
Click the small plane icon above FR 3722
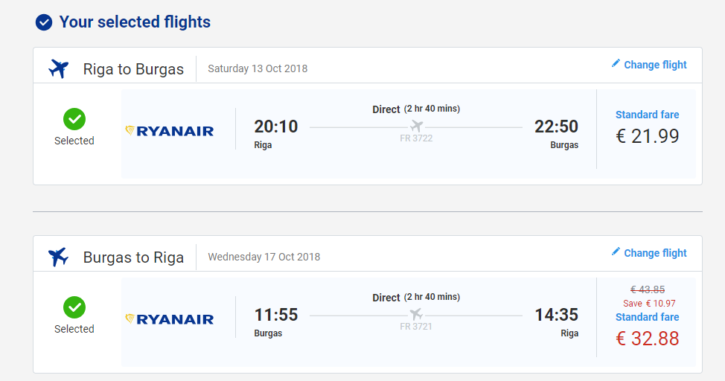(416, 126)
